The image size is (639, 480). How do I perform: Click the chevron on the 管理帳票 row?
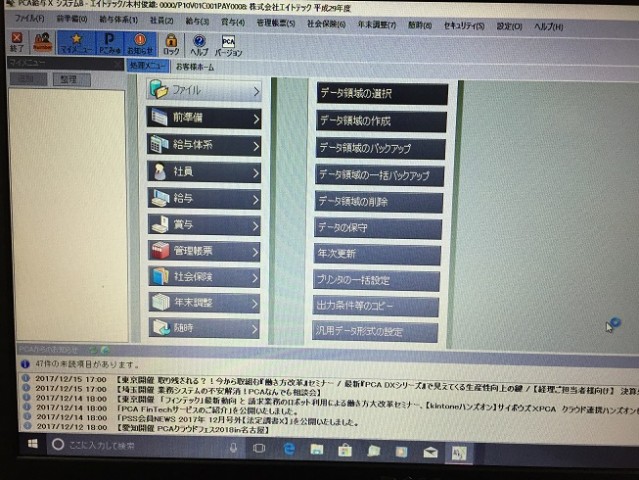pyautogui.click(x=255, y=253)
